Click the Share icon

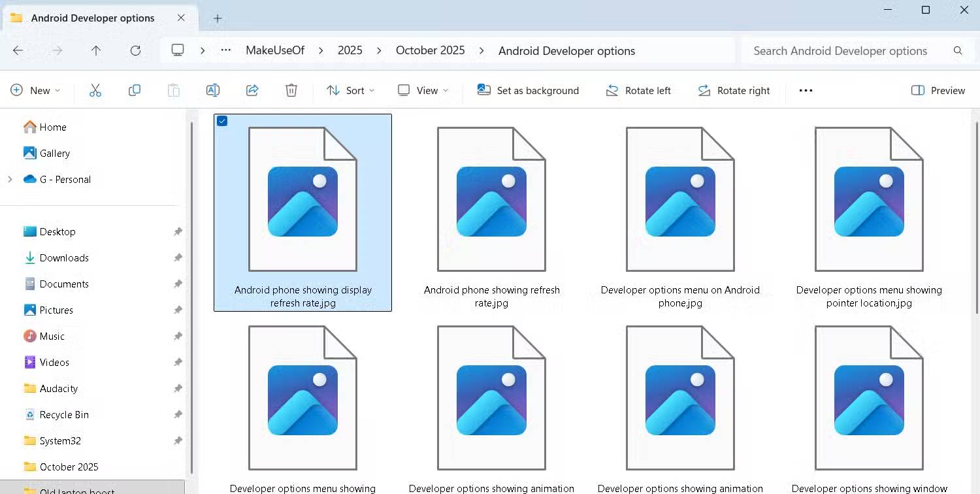click(x=252, y=90)
